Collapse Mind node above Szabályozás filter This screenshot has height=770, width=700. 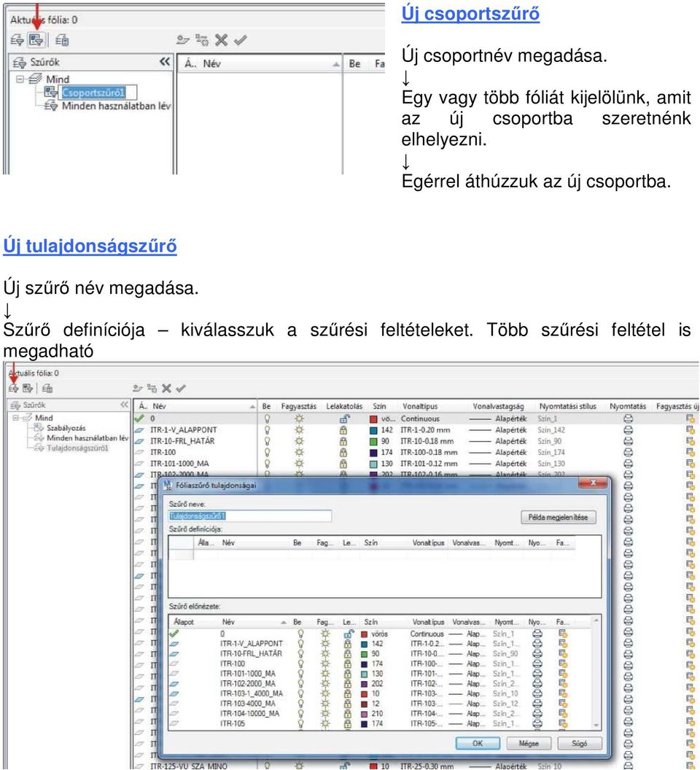tap(16, 417)
